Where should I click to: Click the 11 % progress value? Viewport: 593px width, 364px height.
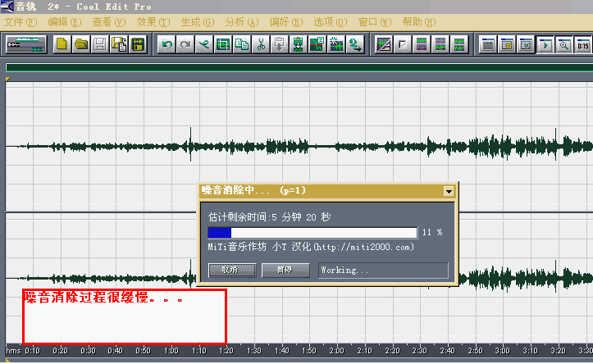(x=432, y=233)
